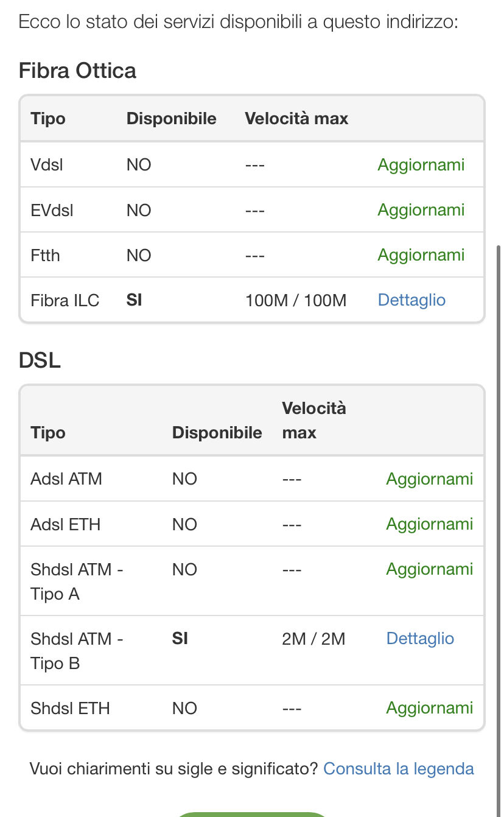Click Velocità max header in the DSL table
Screen dimensions: 504x817
313,421
